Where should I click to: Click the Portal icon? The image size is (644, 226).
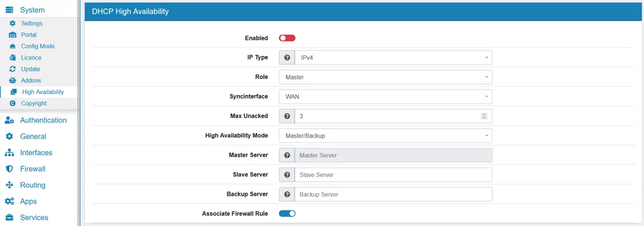click(13, 35)
